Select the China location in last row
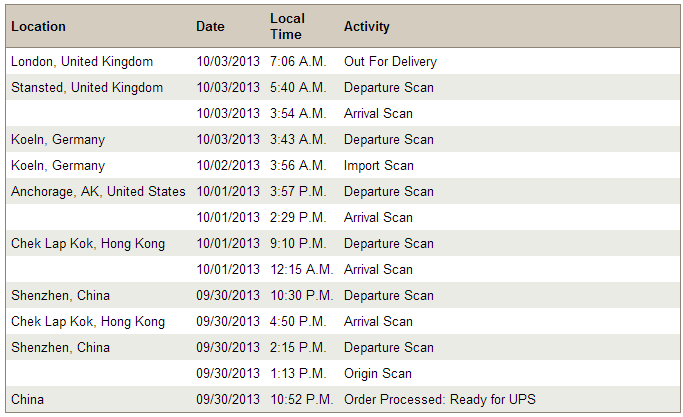Viewport: 683px width, 417px height. point(28,400)
